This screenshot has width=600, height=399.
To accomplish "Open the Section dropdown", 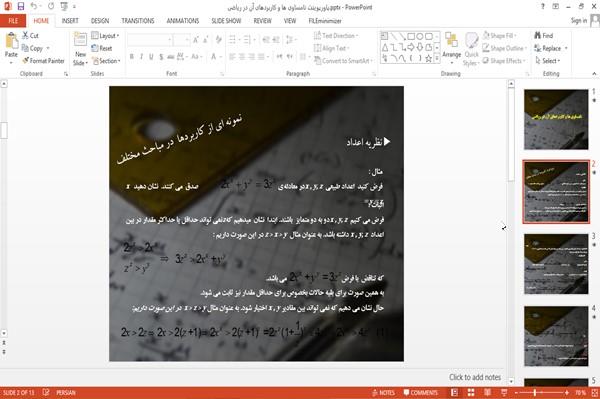I will point(106,61).
